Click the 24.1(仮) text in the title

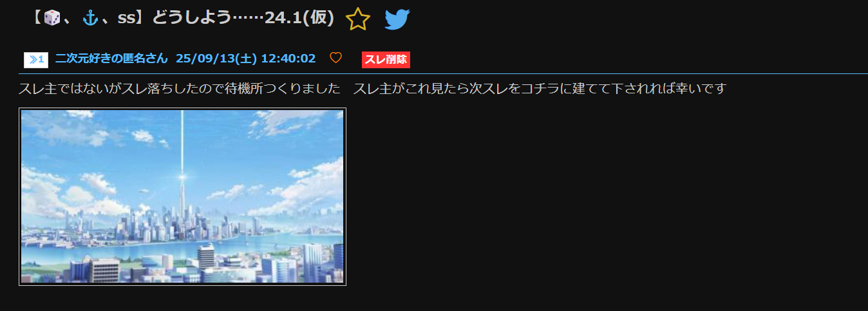pyautogui.click(x=299, y=18)
